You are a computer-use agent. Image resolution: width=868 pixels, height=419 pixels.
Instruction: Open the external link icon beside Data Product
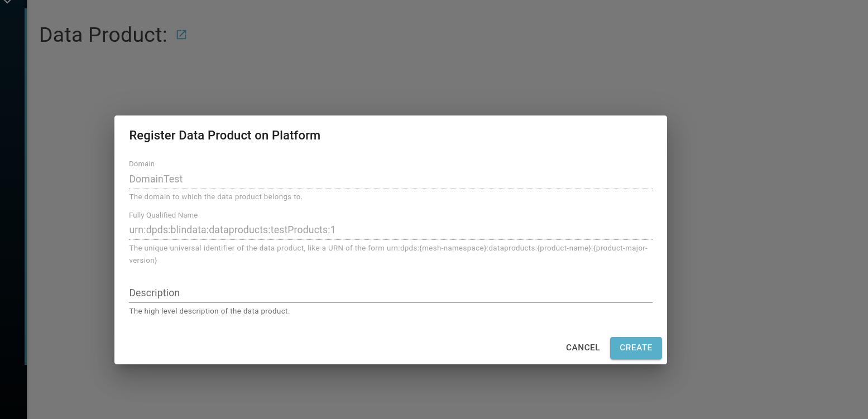tap(181, 35)
